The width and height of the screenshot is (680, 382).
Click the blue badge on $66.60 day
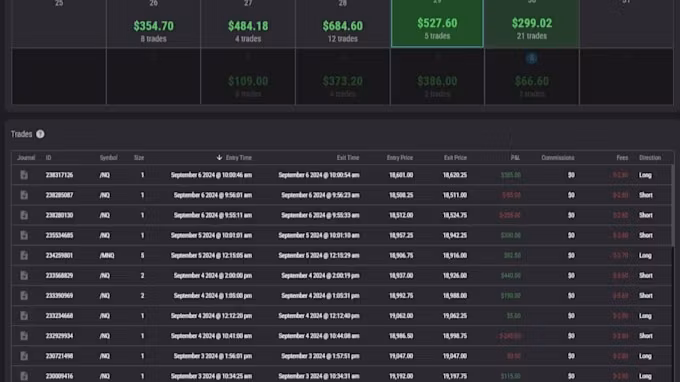point(532,58)
